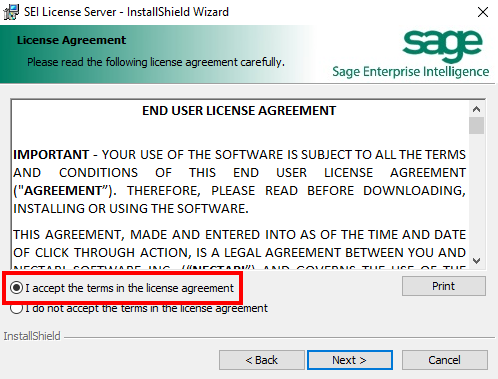Click the 'License Agreement' banner heading
Screen dimensions: 498x379
click(x=71, y=40)
